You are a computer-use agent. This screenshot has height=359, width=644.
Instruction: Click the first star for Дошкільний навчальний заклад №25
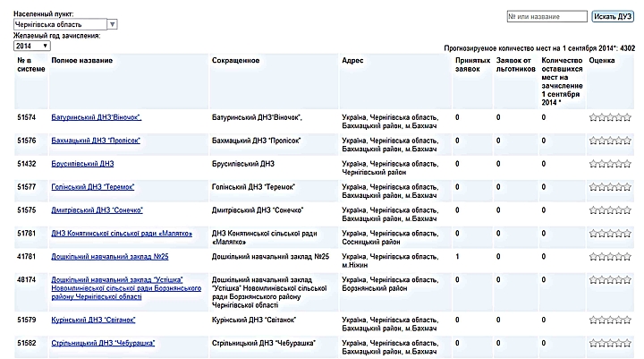click(594, 257)
